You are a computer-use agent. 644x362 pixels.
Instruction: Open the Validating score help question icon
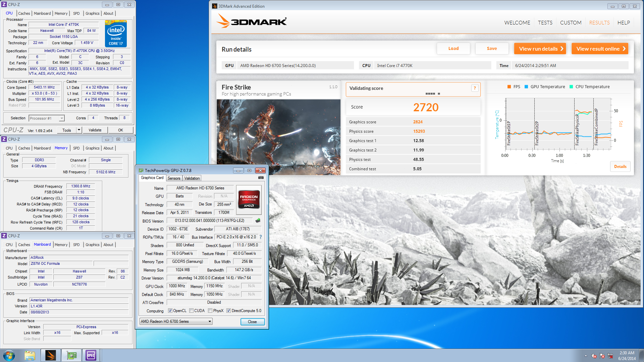pyautogui.click(x=475, y=88)
